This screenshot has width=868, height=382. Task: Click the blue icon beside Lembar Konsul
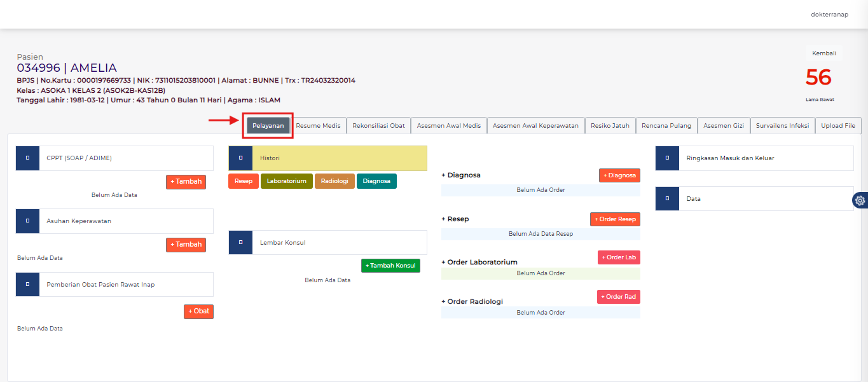point(240,242)
